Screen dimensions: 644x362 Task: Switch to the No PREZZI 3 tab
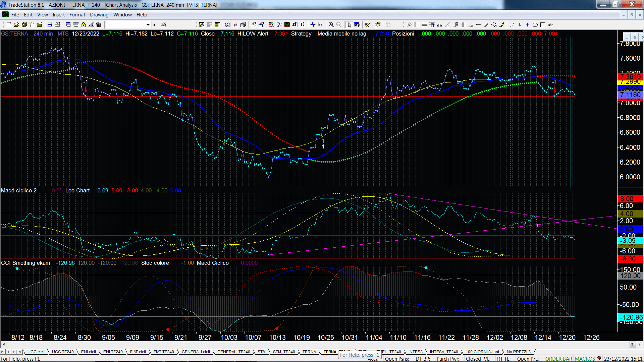click(519, 352)
